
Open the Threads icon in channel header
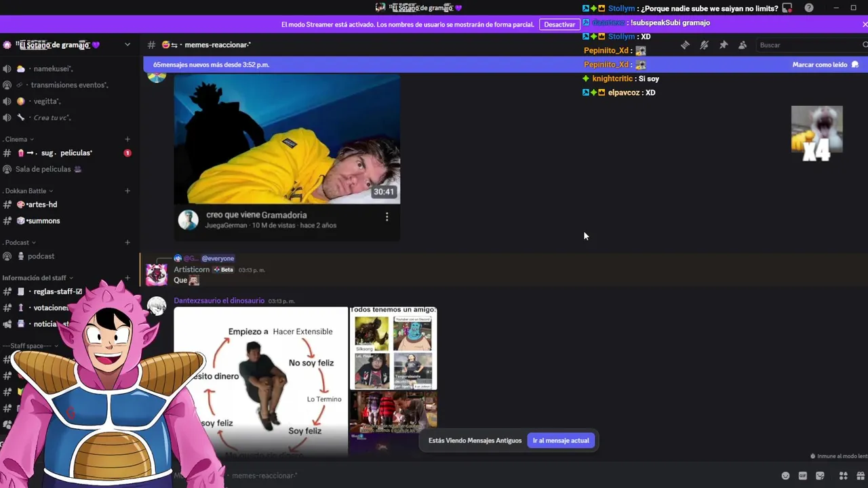pyautogui.click(x=685, y=45)
